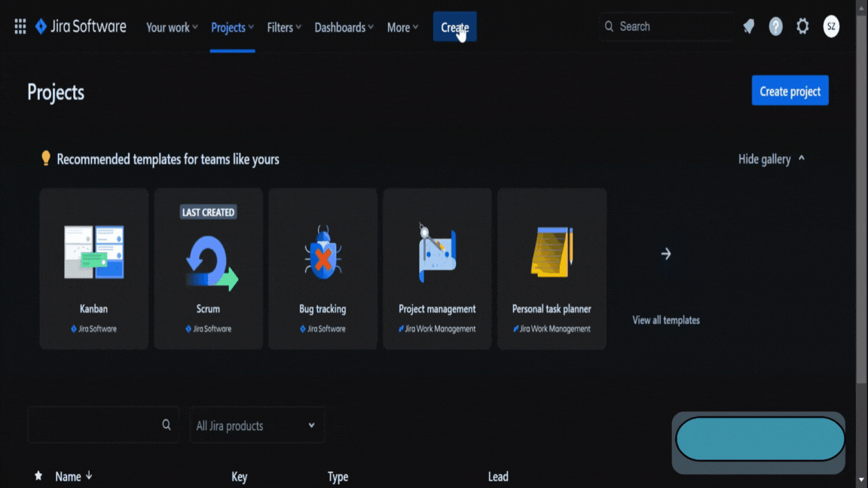The width and height of the screenshot is (868, 488).
Task: Click the Jira Software logo
Action: coord(81,26)
